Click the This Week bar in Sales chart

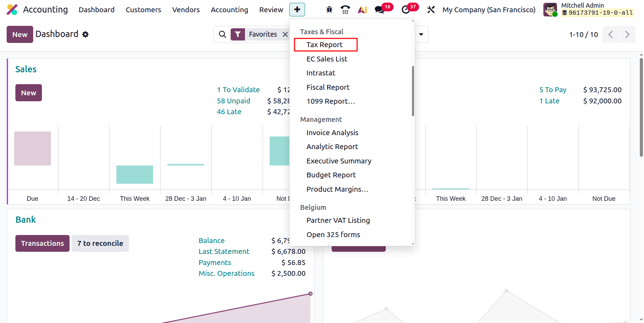click(x=135, y=175)
